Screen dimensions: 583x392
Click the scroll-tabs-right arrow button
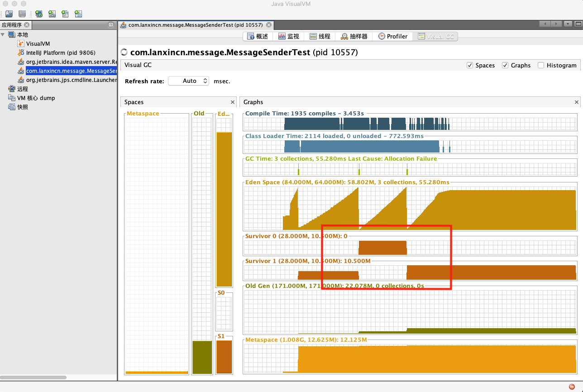click(557, 24)
